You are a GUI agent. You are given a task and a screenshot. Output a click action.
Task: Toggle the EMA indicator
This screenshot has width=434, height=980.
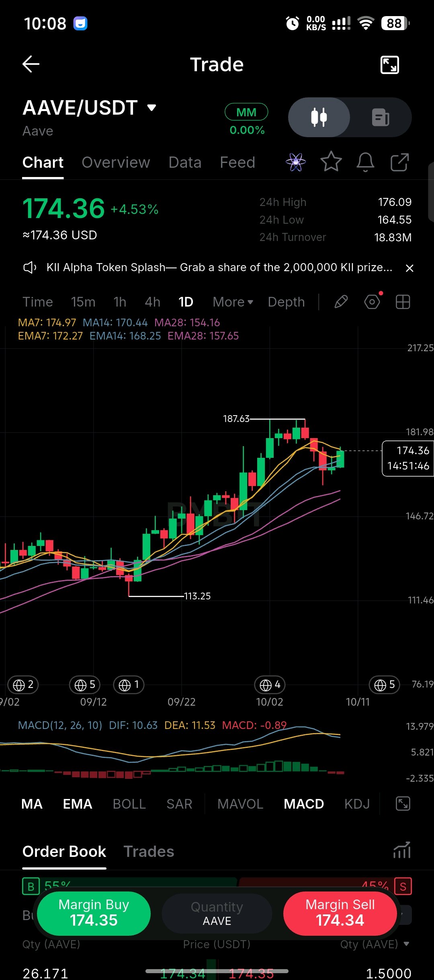click(x=78, y=804)
